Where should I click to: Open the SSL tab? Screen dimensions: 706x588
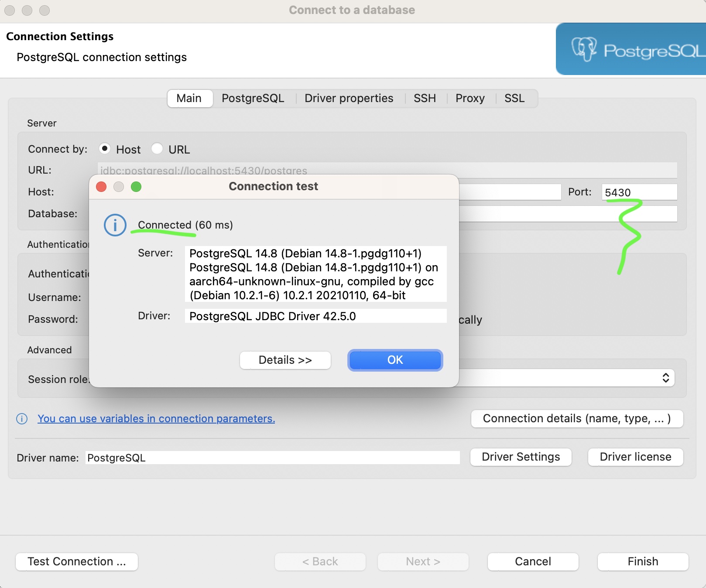pyautogui.click(x=514, y=98)
